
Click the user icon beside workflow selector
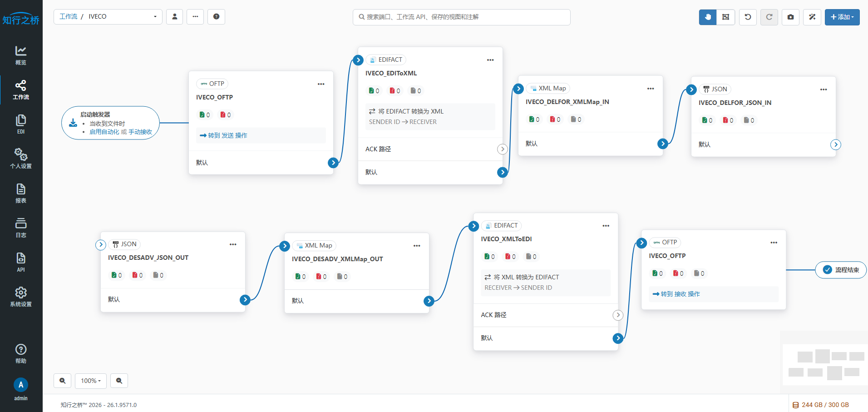pos(174,17)
